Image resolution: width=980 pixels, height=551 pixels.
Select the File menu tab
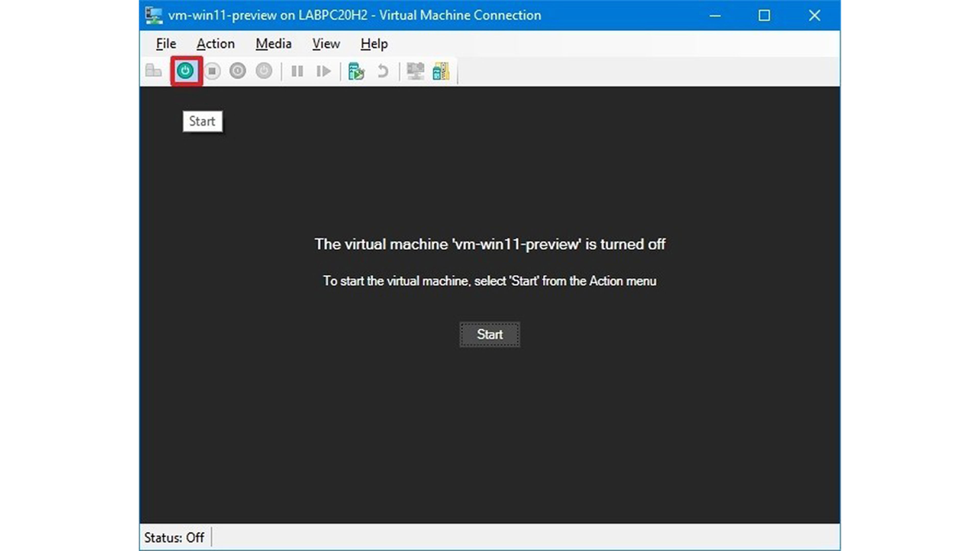coord(166,43)
